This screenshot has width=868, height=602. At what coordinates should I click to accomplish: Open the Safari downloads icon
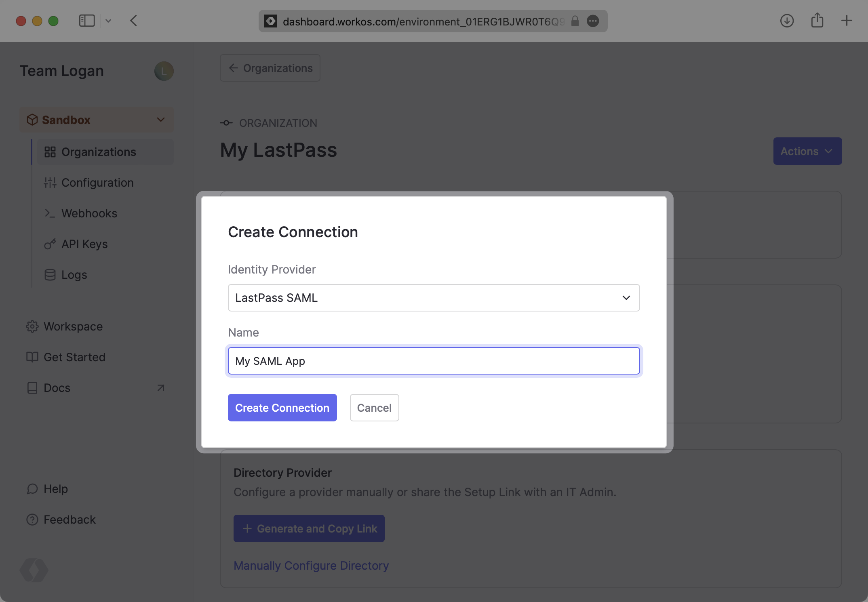(x=787, y=21)
